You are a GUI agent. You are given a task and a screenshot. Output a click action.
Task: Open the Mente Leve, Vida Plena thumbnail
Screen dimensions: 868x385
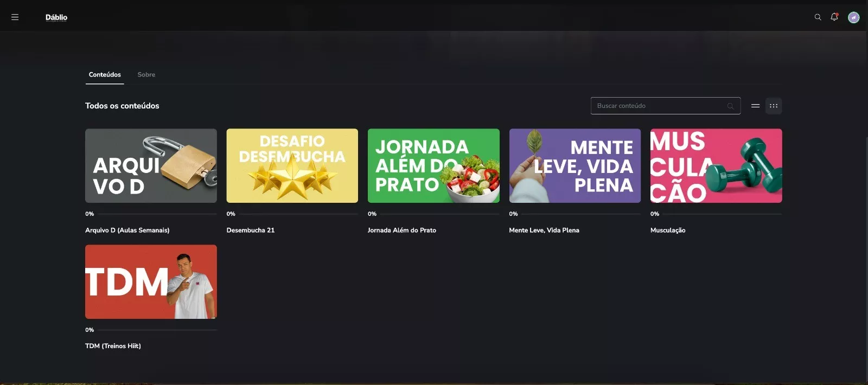[575, 165]
